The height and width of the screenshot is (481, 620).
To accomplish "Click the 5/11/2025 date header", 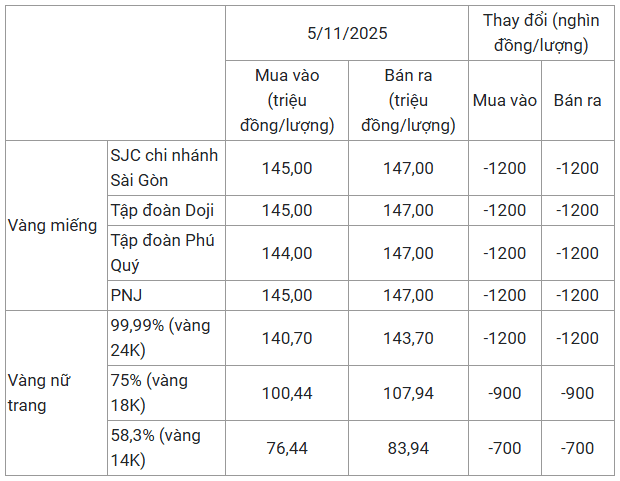I will [347, 33].
